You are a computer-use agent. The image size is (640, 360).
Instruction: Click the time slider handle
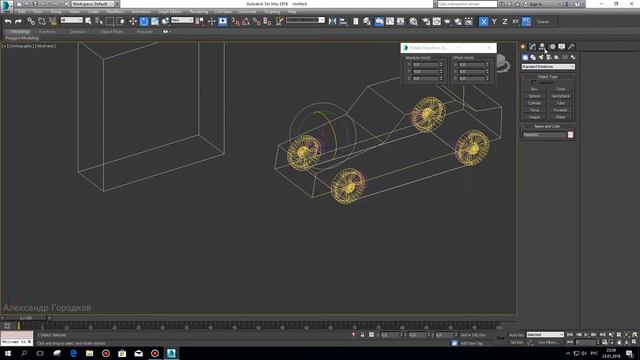(x=26, y=318)
